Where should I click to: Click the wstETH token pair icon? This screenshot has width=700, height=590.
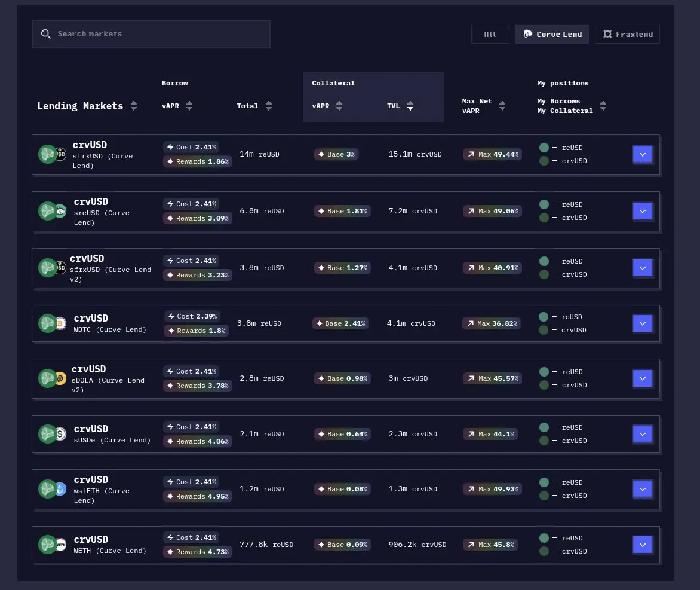(x=52, y=489)
